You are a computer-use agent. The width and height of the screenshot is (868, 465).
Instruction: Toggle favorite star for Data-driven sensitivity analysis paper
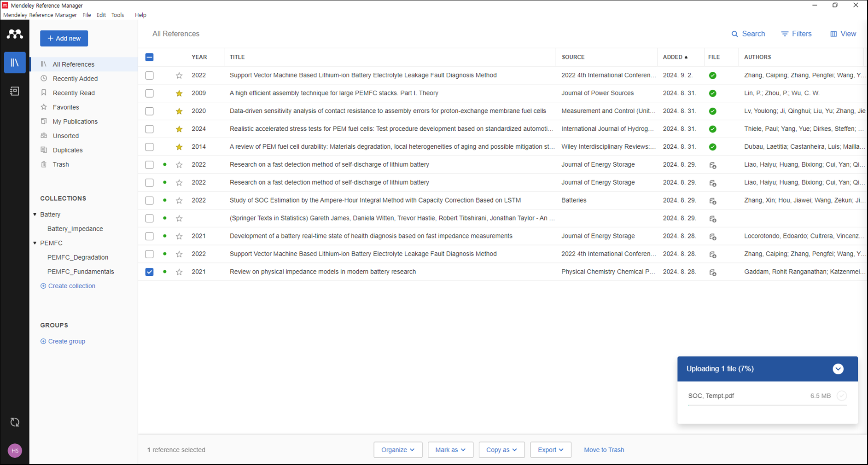179,111
